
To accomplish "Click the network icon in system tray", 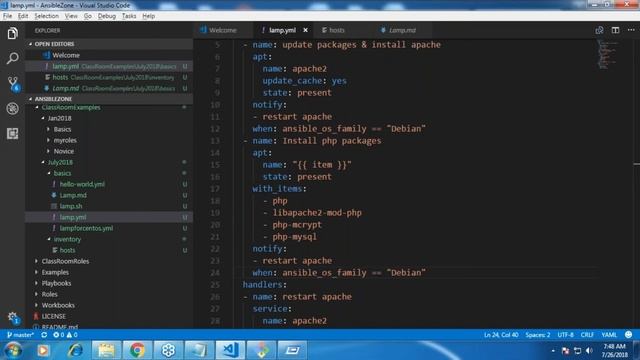I will click(577, 351).
